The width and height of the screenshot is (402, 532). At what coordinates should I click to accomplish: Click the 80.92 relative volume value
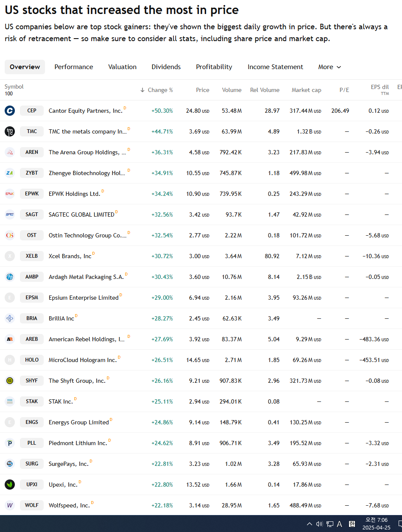(271, 256)
